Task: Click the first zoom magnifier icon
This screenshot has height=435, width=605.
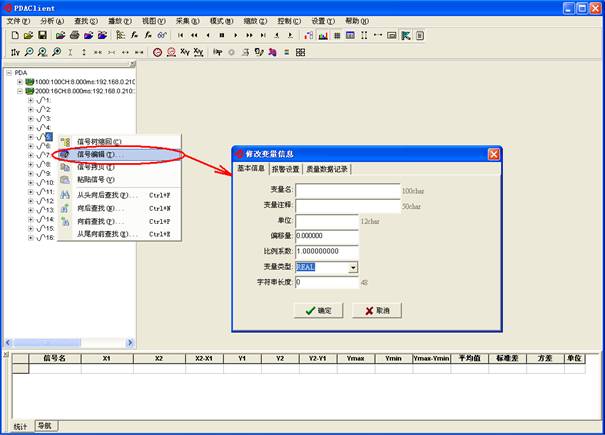Action: tap(30, 51)
